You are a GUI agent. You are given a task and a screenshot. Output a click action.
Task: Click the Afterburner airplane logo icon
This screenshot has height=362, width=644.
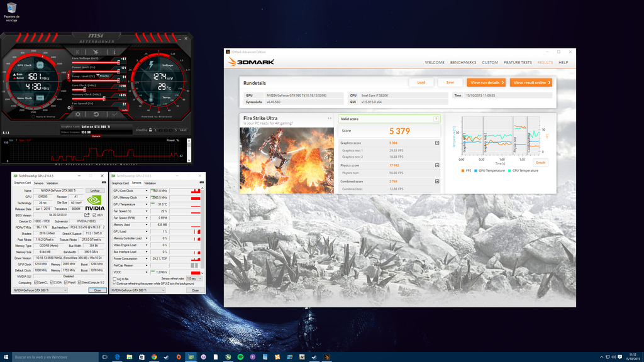tap(96, 52)
